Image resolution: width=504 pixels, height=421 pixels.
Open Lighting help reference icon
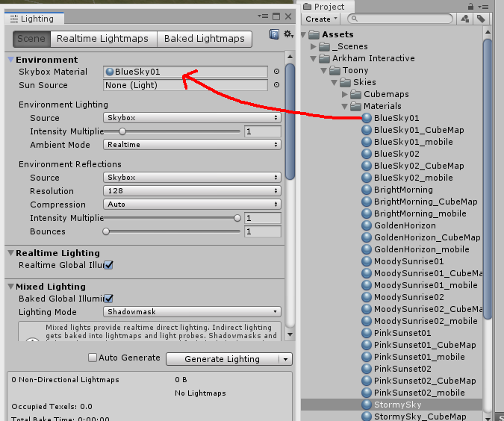pyautogui.click(x=274, y=34)
